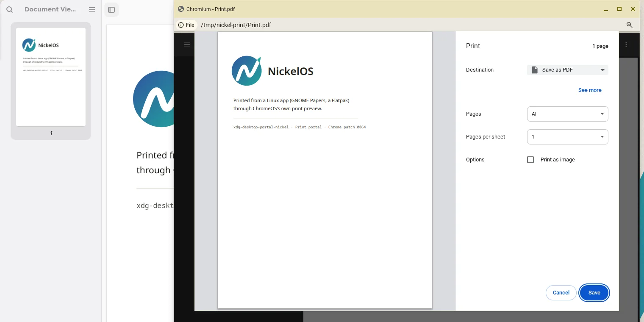Toggle the sidebar panel in Document Viewer
Screen dimensions: 644x322
point(111,10)
